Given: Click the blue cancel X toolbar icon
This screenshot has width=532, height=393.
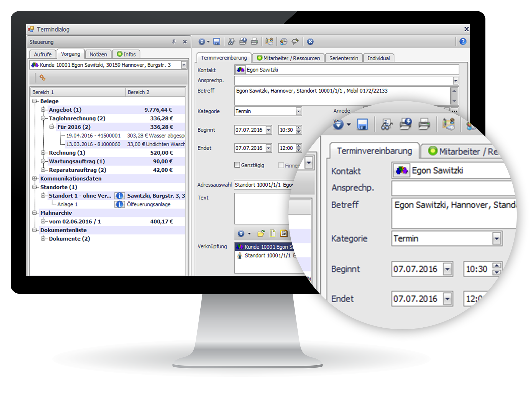Looking at the screenshot, I should tap(310, 42).
